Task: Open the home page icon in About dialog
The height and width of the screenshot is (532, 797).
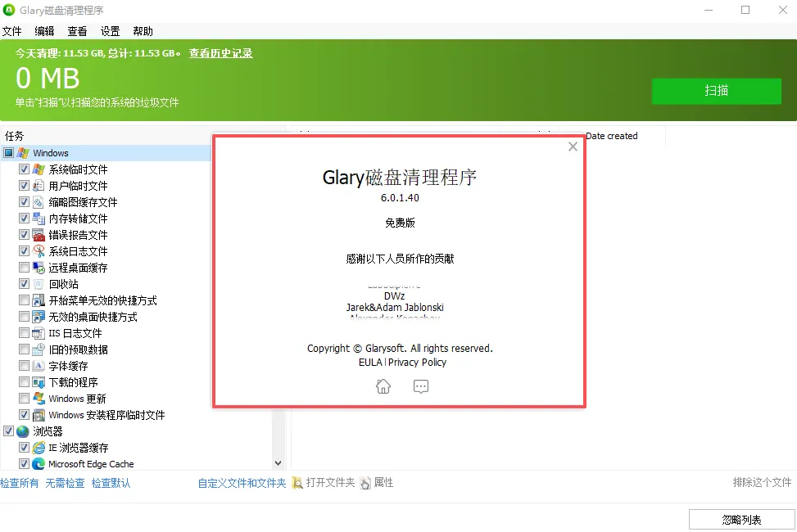Action: [383, 386]
